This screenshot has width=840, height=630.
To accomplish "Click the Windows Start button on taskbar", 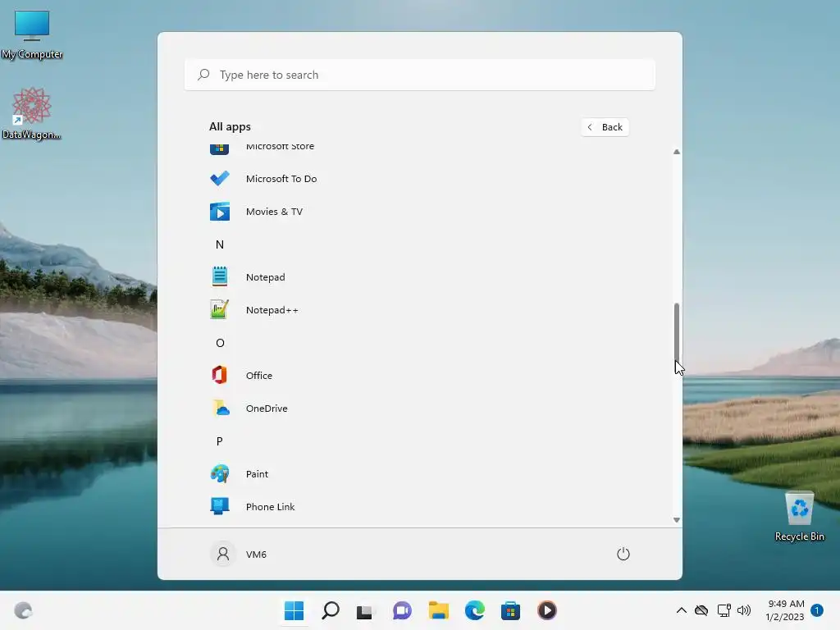I will point(294,610).
